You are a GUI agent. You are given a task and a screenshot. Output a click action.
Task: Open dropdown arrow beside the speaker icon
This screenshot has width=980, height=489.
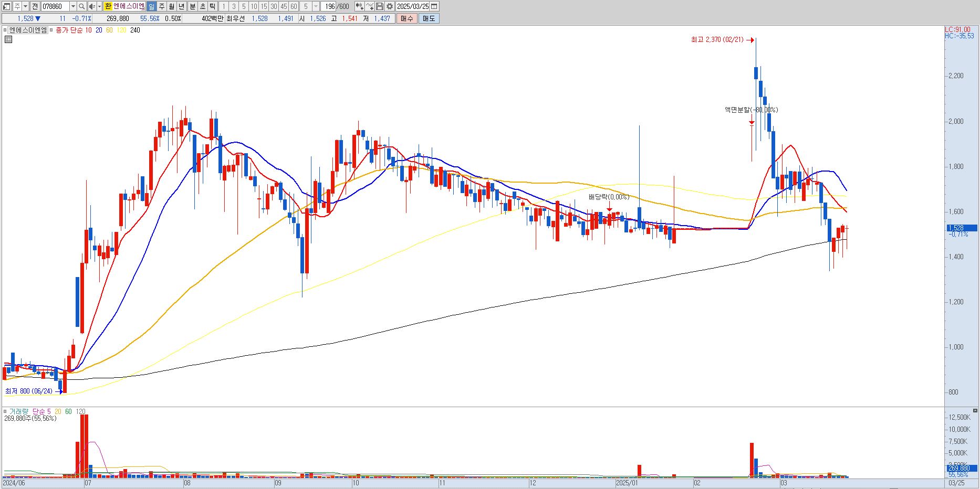pos(99,6)
